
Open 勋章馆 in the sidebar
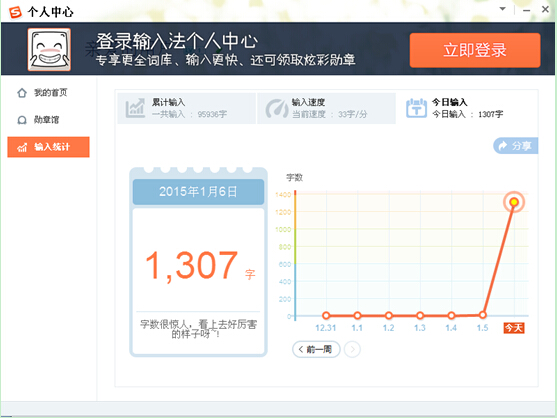49,120
